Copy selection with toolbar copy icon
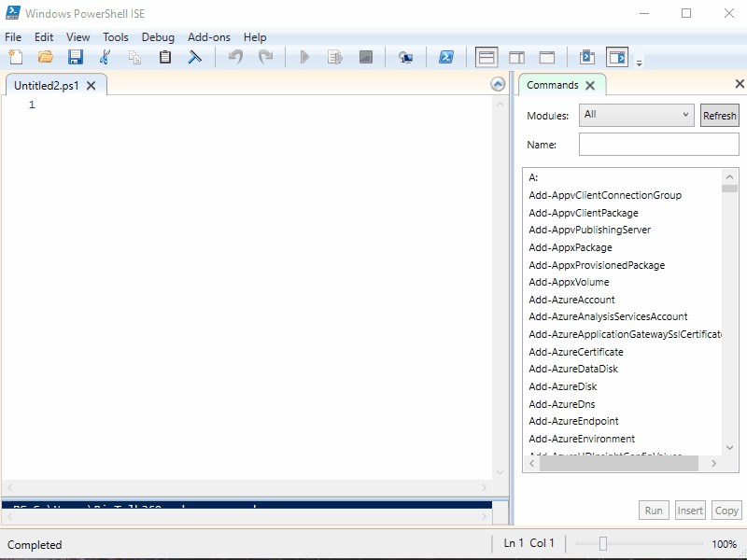 coord(134,57)
